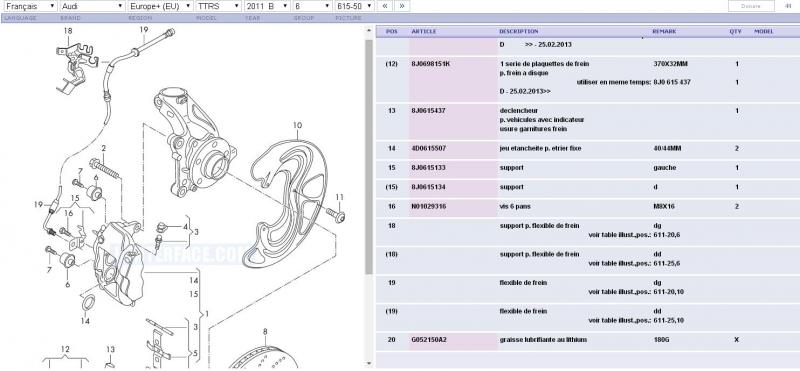Click the DESCRIPTION column header

coord(518,32)
